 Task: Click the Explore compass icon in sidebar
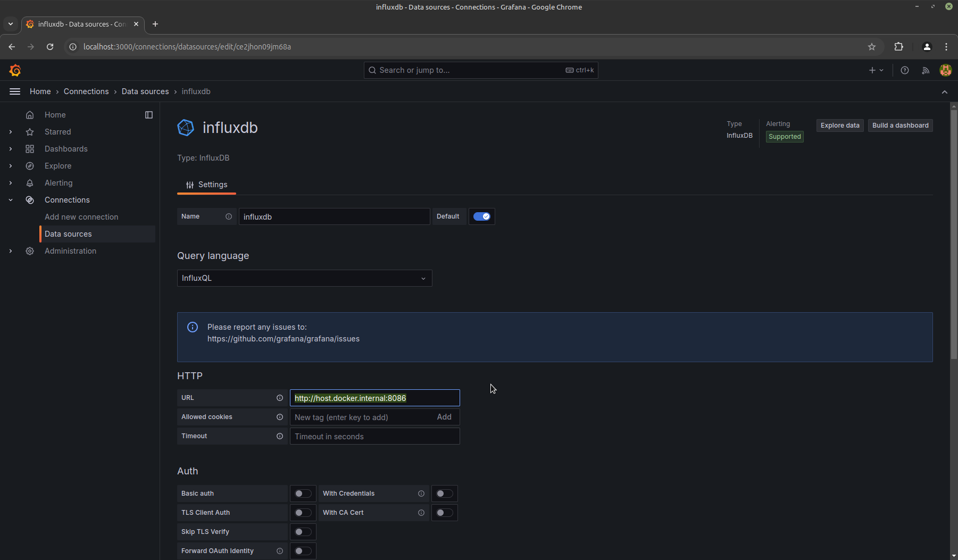tap(30, 166)
